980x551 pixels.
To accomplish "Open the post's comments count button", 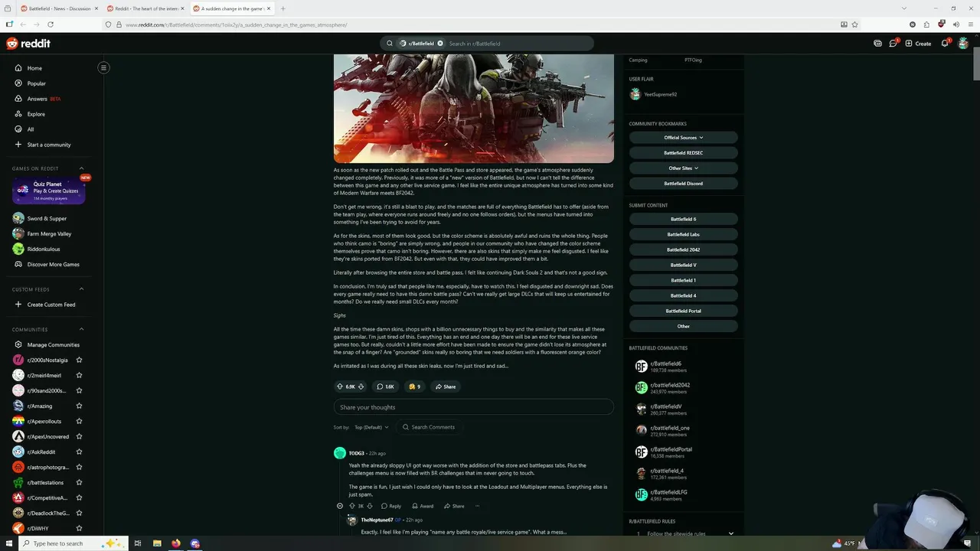I will pyautogui.click(x=385, y=386).
